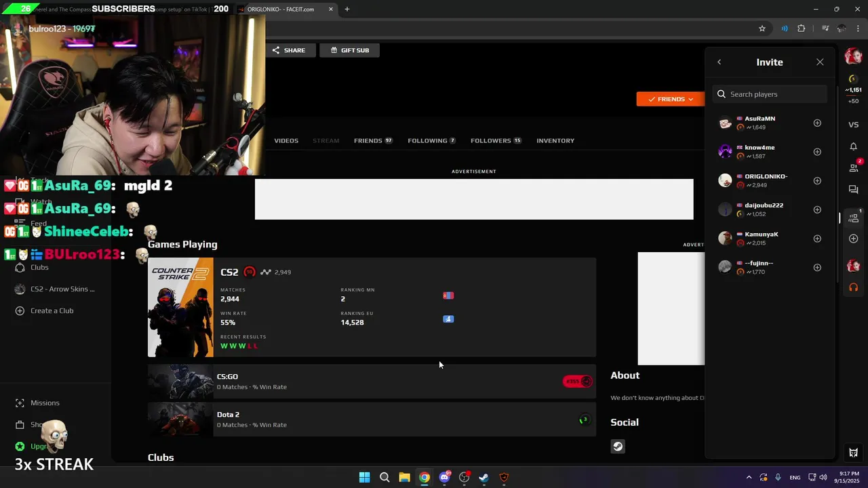The image size is (868, 488).
Task: Click the orange headset icon
Action: [854, 287]
